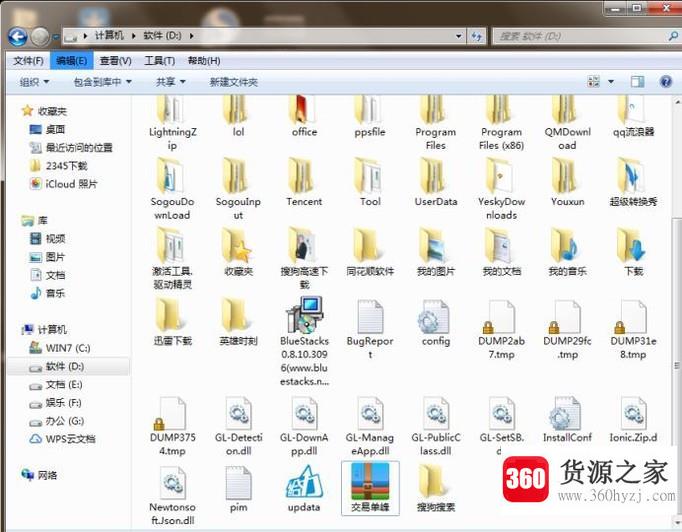Open the 编辑(E) menu
This screenshot has height=532, width=682.
click(71, 61)
